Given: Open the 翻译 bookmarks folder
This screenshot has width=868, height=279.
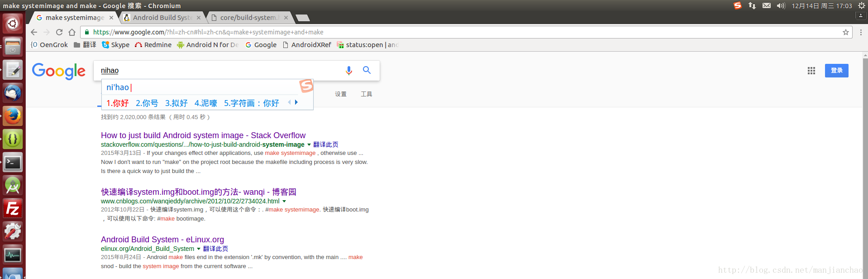Looking at the screenshot, I should [85, 45].
